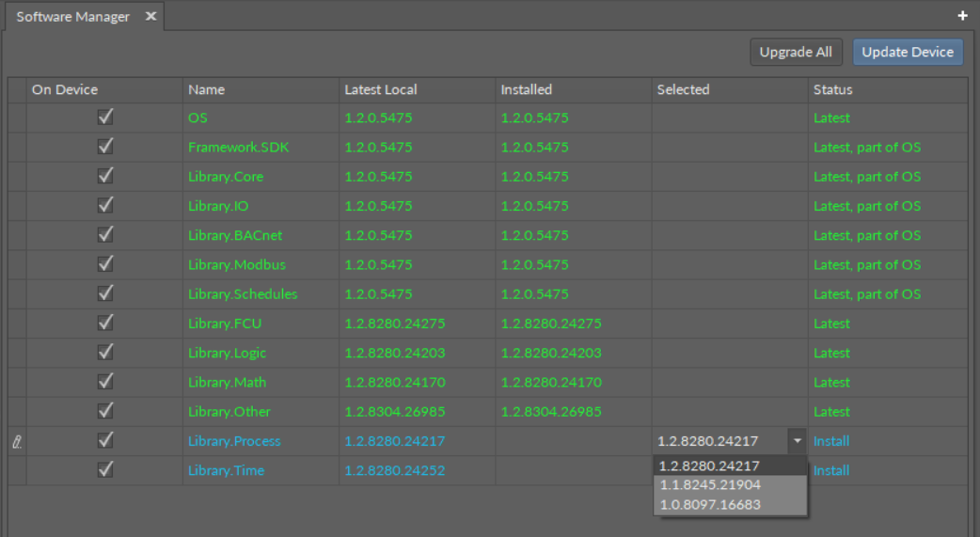Click the Install status for Library.Process
The width and height of the screenshot is (980, 537).
(831, 441)
